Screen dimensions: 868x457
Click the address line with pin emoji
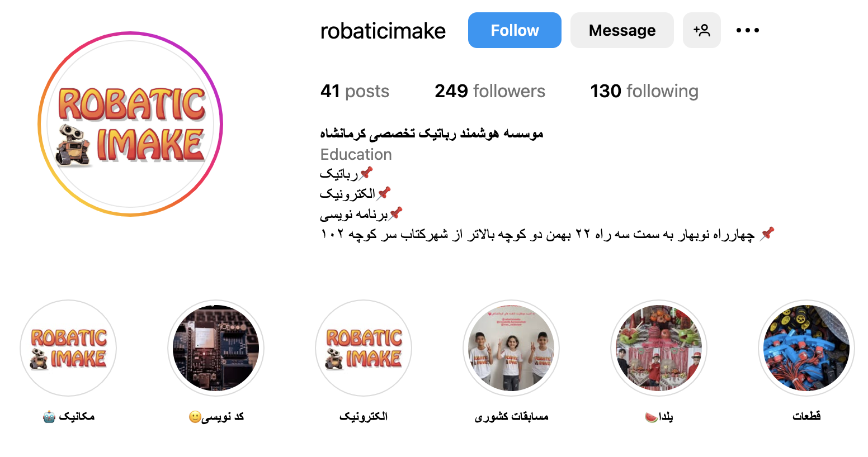click(x=548, y=234)
